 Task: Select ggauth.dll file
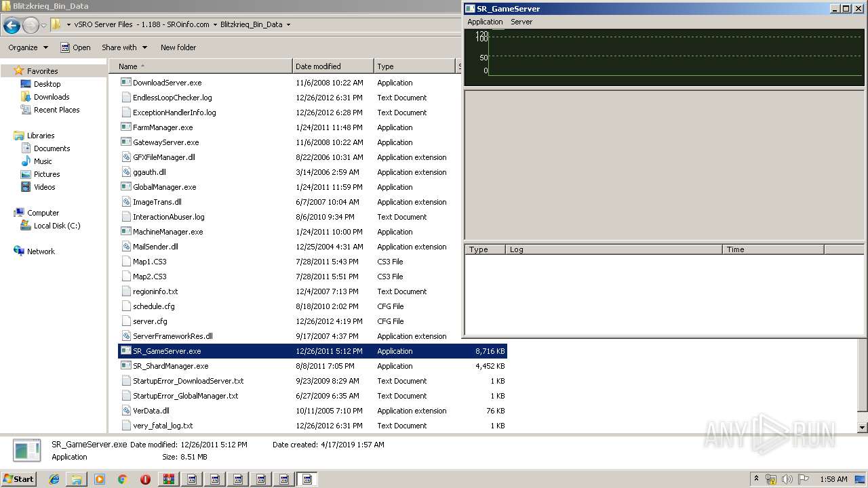[x=149, y=172]
